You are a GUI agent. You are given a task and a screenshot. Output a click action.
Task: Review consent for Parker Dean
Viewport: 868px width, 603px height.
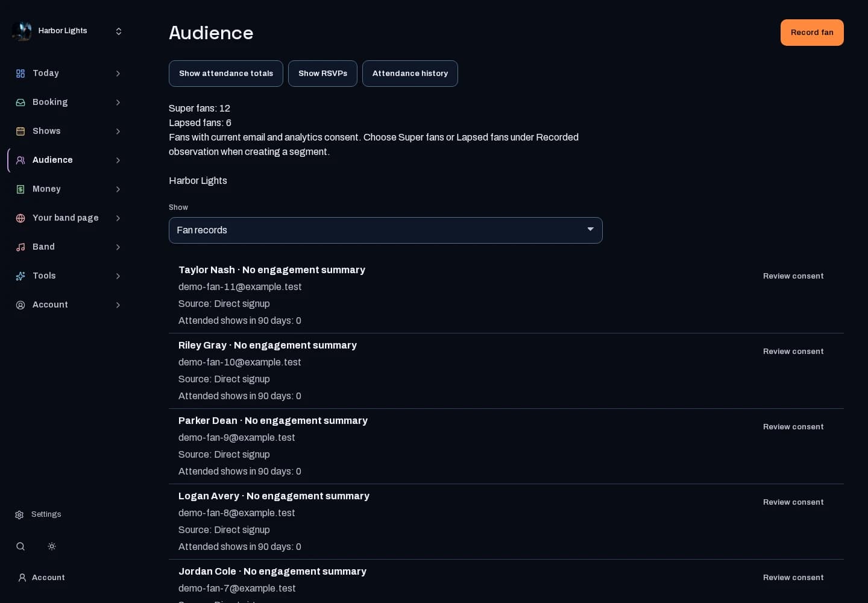[x=793, y=427]
